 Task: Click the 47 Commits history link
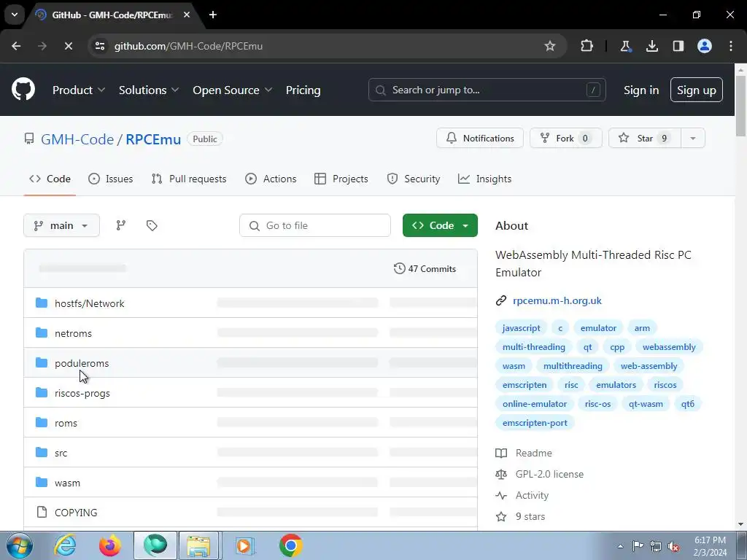[x=425, y=268]
